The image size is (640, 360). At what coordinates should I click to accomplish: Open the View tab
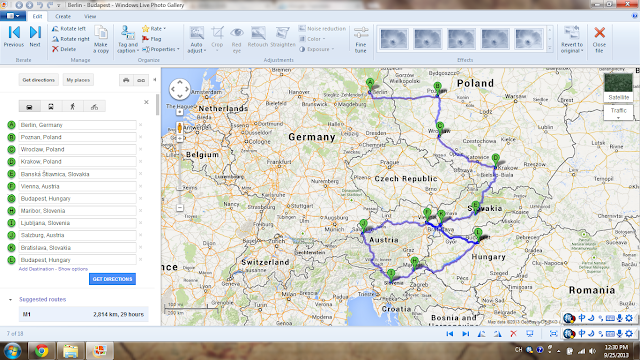click(x=90, y=16)
